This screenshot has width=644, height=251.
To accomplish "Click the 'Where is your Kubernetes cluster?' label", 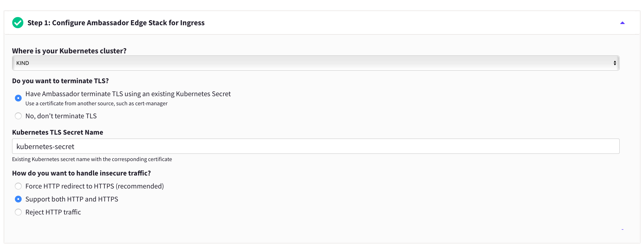I will coord(69,50).
